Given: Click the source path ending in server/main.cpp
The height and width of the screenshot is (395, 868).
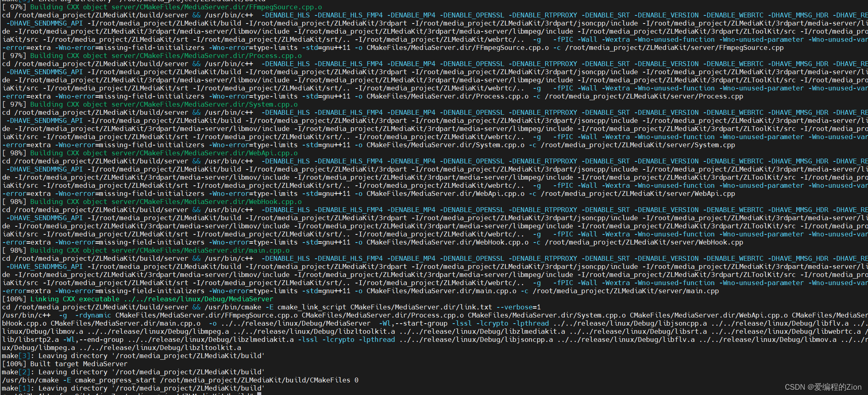Looking at the screenshot, I should tap(626, 291).
